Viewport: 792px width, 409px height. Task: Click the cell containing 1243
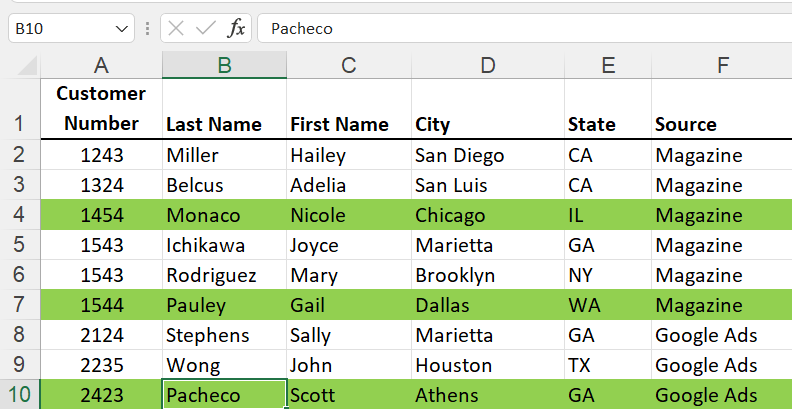click(102, 155)
